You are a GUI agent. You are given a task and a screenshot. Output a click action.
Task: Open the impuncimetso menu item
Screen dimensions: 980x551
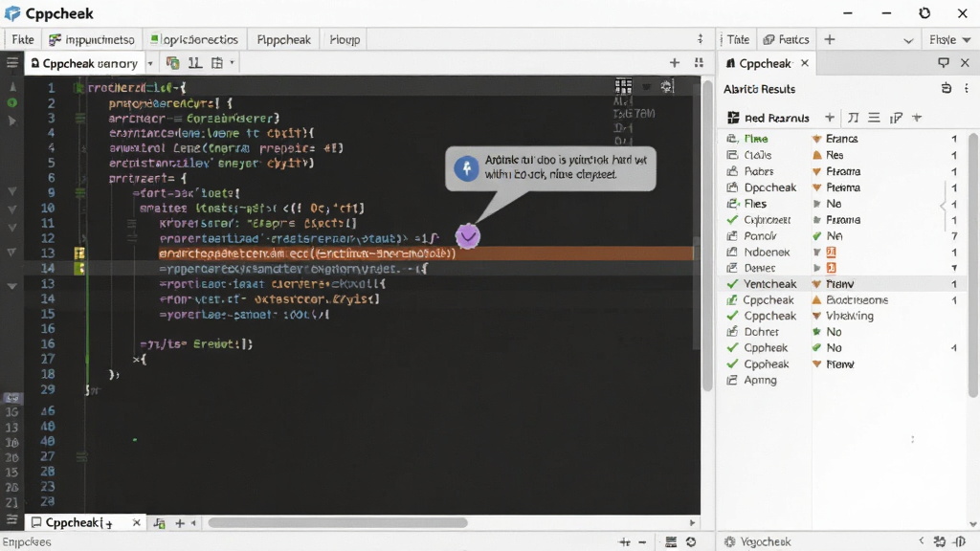point(92,39)
